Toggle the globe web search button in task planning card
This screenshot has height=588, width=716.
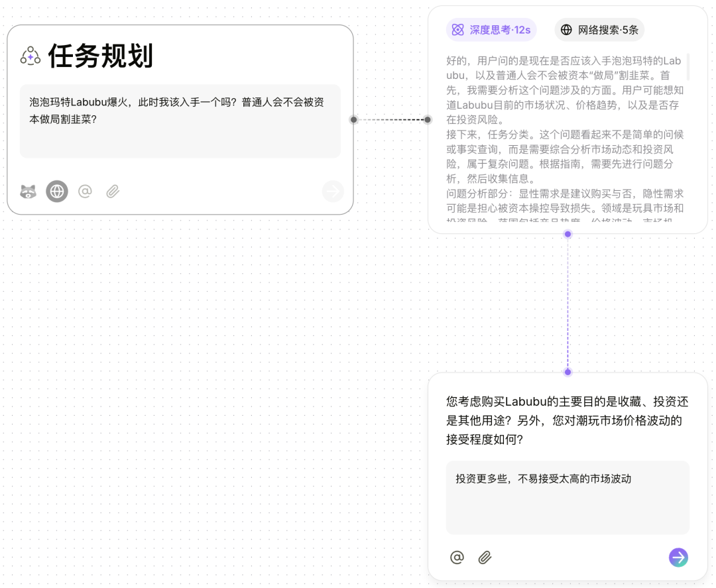(57, 192)
